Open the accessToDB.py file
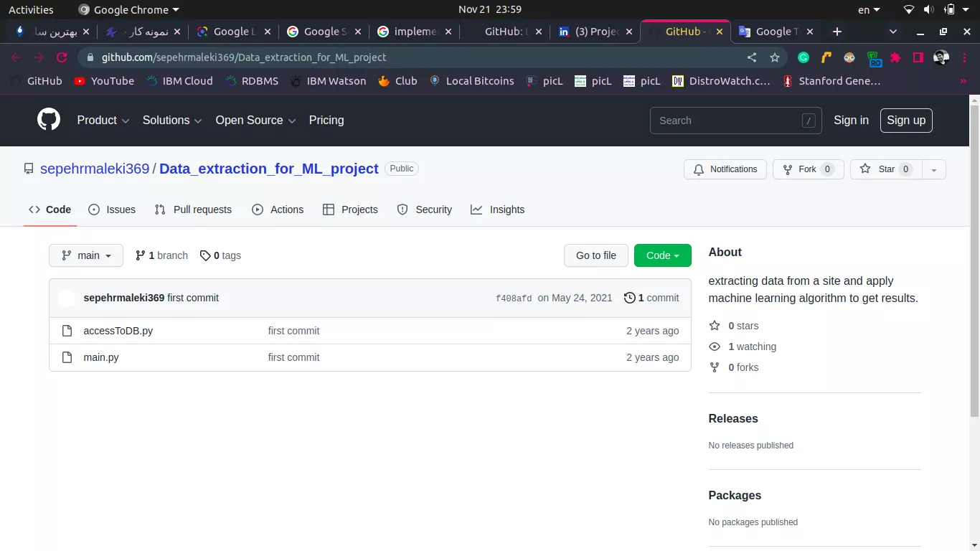Image resolution: width=980 pixels, height=551 pixels. 118,331
